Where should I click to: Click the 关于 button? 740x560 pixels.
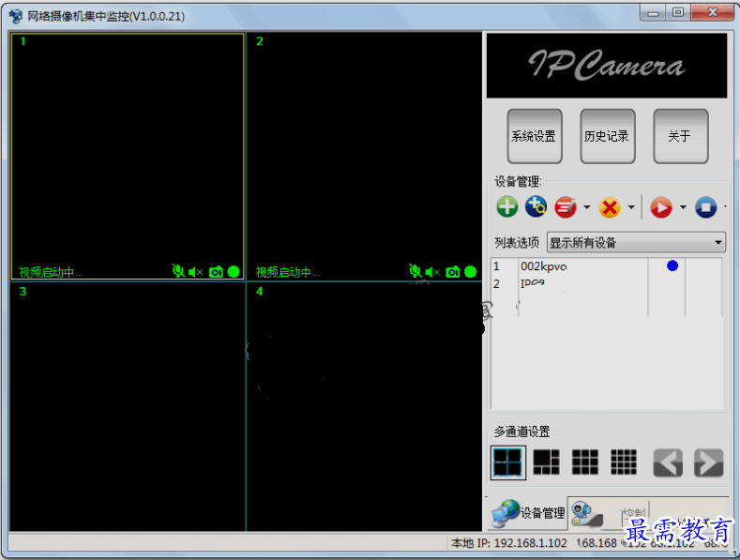coord(681,136)
